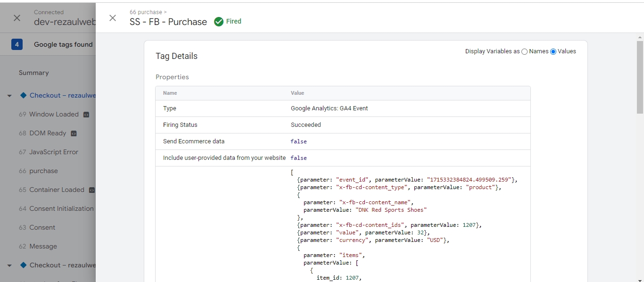Select the 67 JavaScript Error event
Viewport: 644px width, 282px height.
(x=49, y=152)
